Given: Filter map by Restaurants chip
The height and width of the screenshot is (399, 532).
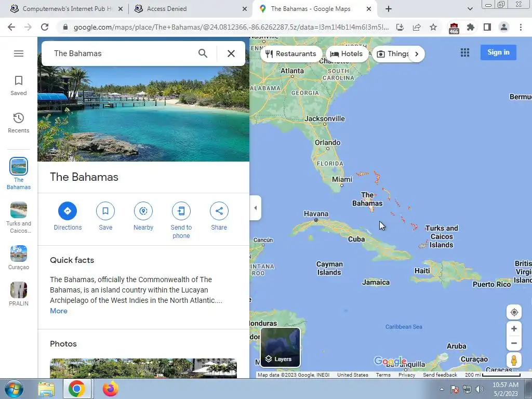Looking at the screenshot, I should [291, 54].
